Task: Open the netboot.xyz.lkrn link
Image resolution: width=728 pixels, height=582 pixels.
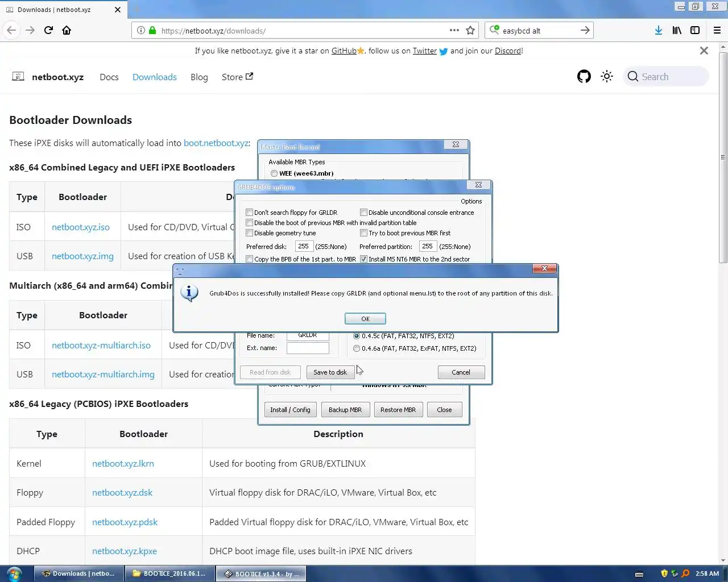Action: tap(123, 463)
